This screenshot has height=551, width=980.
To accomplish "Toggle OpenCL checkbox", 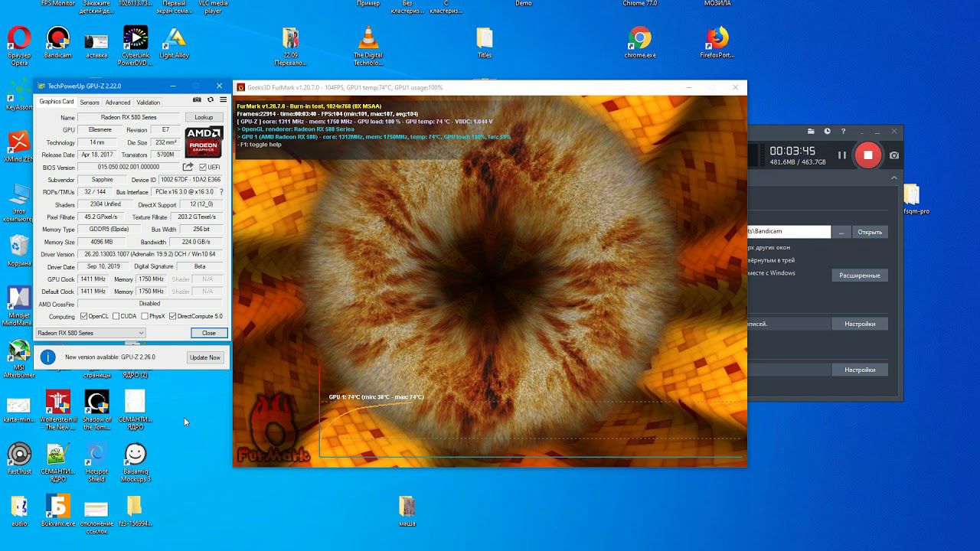I will point(84,316).
